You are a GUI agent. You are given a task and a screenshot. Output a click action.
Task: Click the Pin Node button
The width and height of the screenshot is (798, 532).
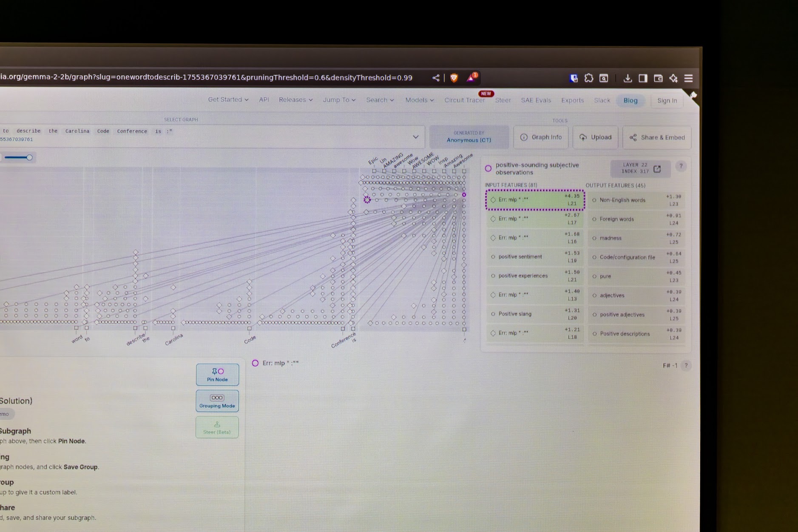tap(217, 375)
